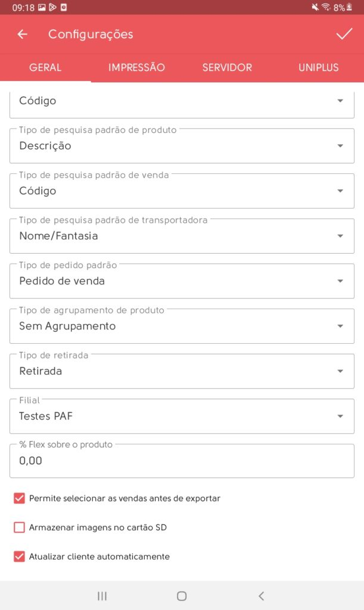Viewport: 364px width, 610px height.
Task: Open Tipo de pedido padrão dropdown
Action: coord(182,281)
